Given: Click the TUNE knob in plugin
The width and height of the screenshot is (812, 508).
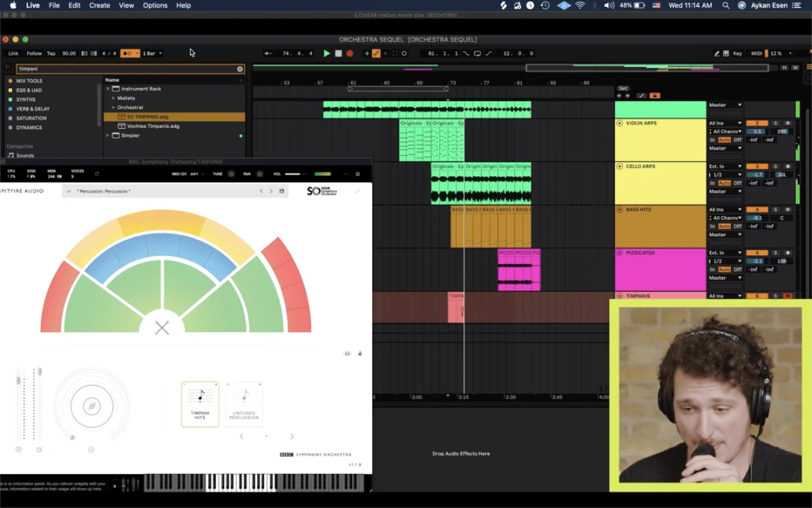Looking at the screenshot, I should (232, 174).
